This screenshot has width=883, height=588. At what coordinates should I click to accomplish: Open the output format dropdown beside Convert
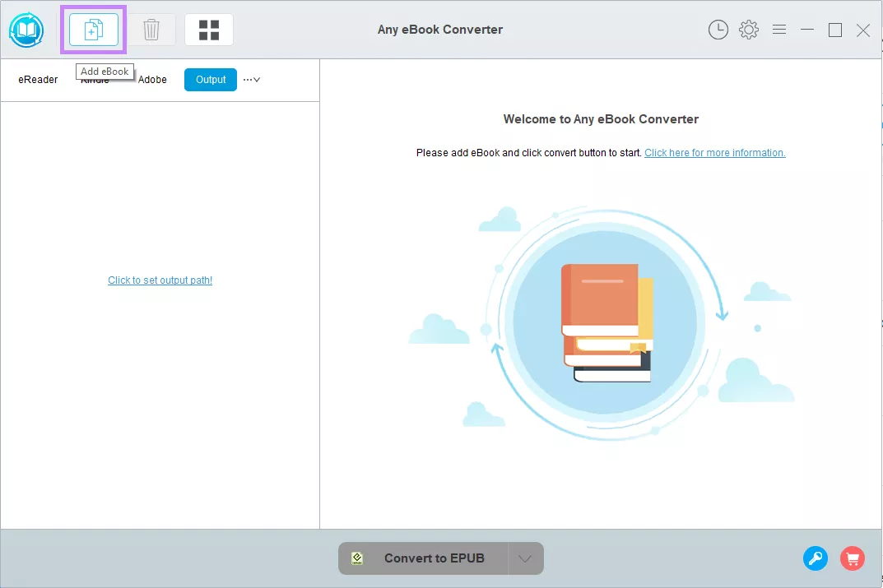[x=525, y=558]
